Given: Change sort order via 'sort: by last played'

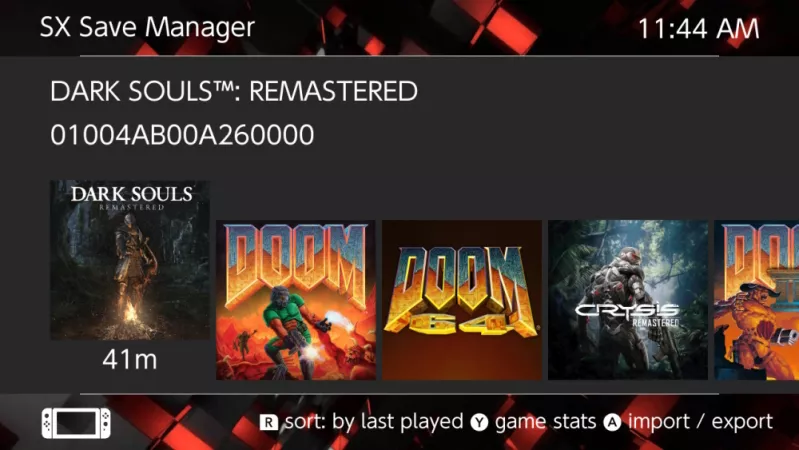Looking at the screenshot, I should tap(374, 421).
